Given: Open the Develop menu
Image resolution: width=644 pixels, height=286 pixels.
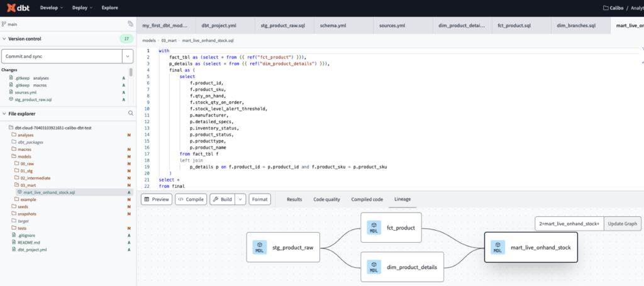Looking at the screenshot, I should pos(52,8).
